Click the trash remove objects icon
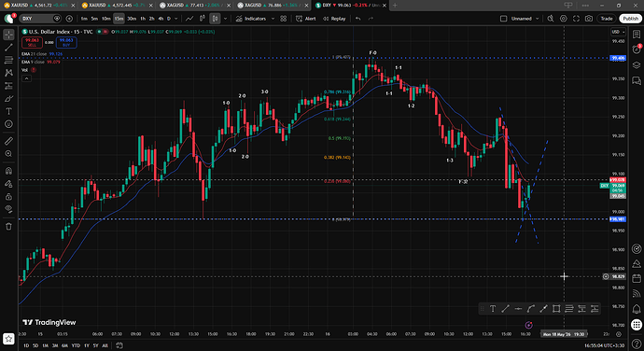Image resolution: width=644 pixels, height=351 pixels. point(8,227)
